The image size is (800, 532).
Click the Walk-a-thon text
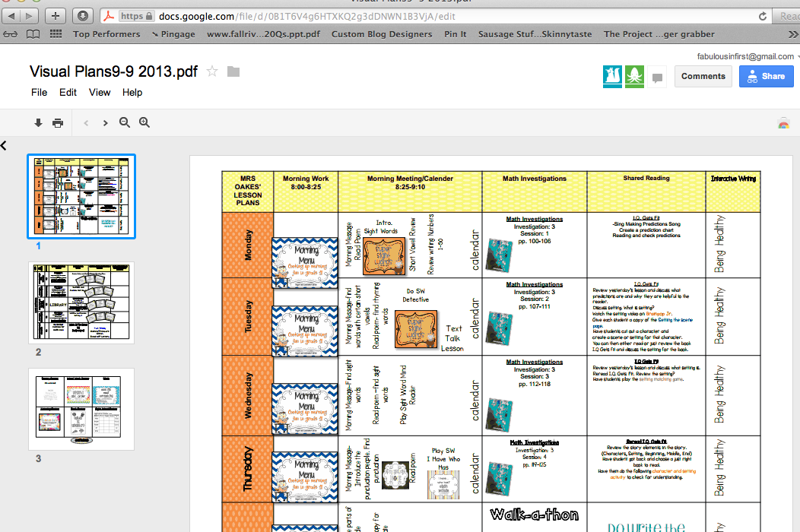pos(534,515)
